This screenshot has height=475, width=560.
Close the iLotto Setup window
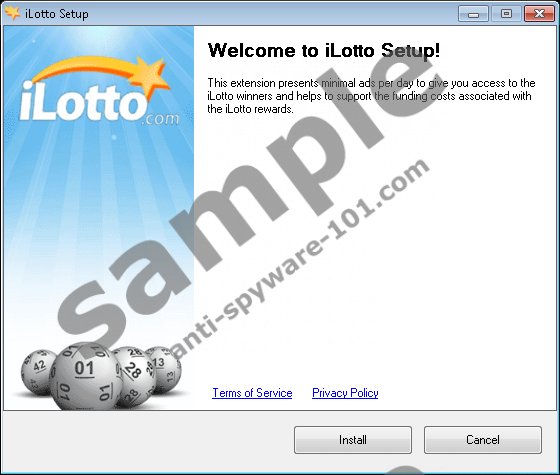[x=539, y=14]
